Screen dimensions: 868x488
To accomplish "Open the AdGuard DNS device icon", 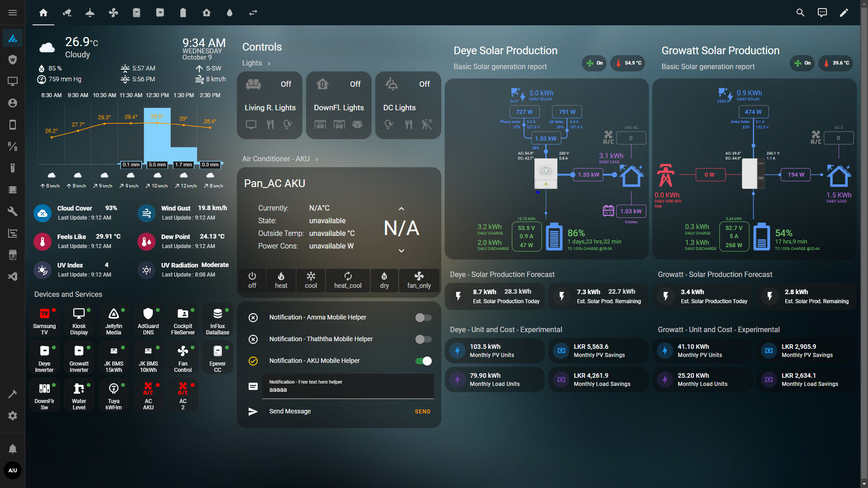I will click(148, 314).
